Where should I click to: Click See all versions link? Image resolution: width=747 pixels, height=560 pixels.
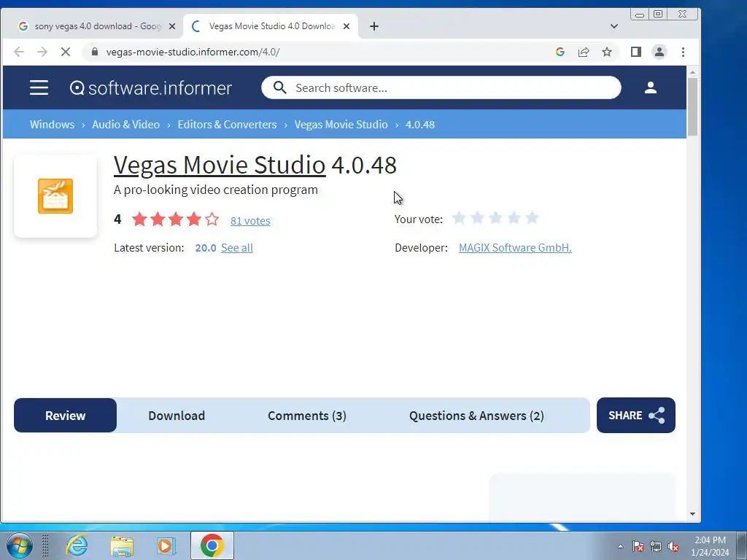237,248
